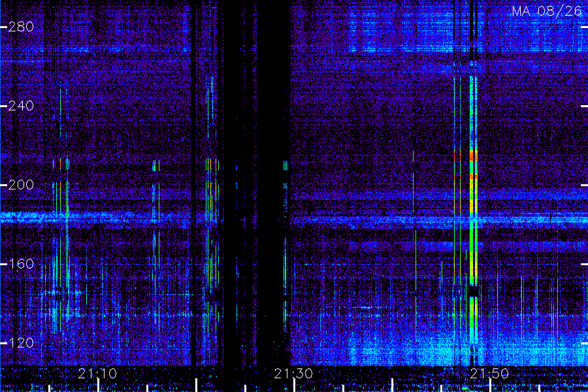Click the 160 frequency axis label
Viewport: 588px width, 392px height.
click(x=21, y=264)
